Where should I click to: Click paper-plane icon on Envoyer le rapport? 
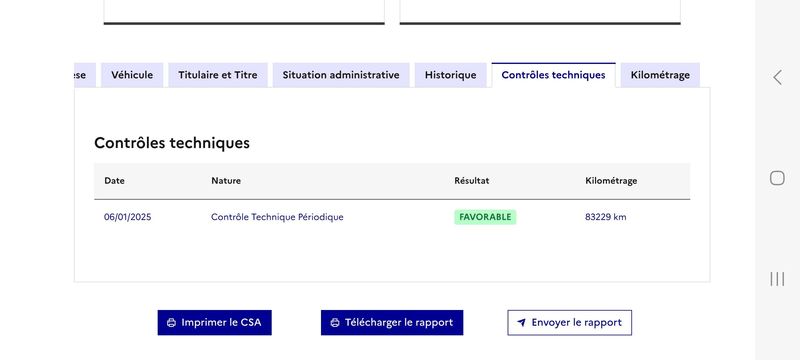tap(521, 323)
